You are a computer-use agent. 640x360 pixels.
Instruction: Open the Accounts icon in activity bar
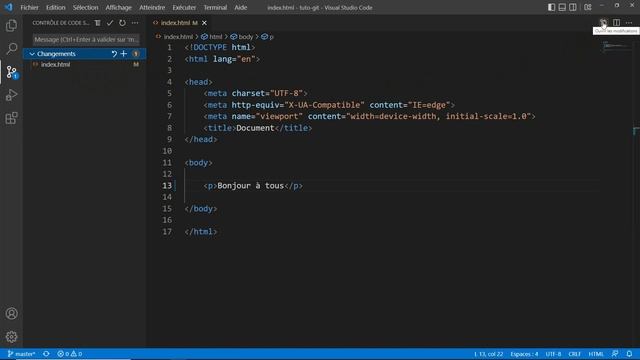point(11,313)
